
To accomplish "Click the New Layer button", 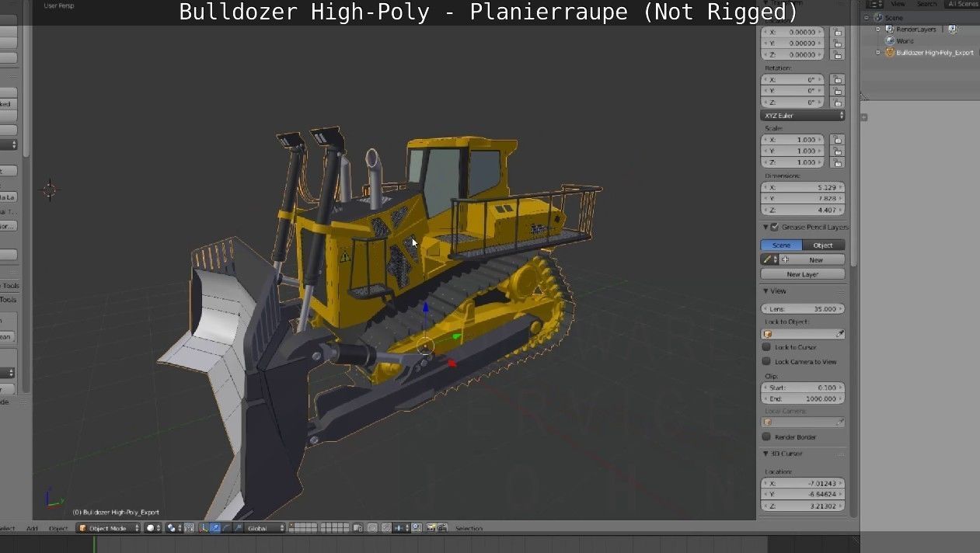I will [803, 274].
